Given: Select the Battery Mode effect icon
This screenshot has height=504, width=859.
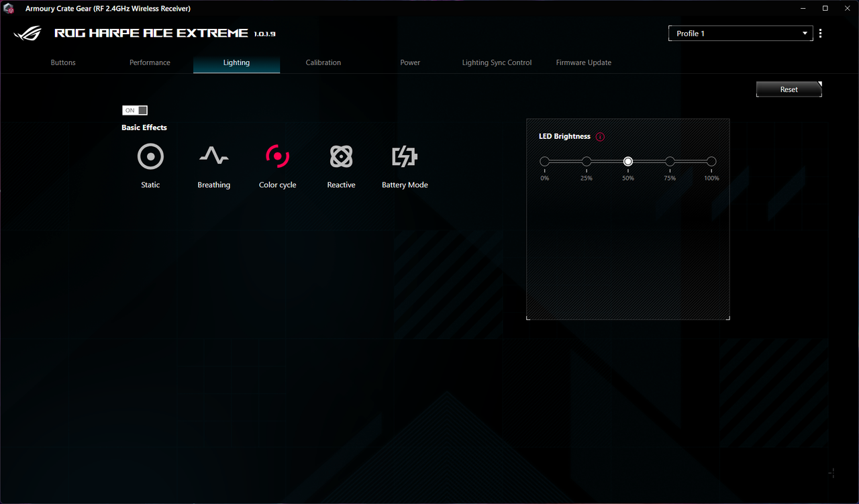Looking at the screenshot, I should point(405,157).
